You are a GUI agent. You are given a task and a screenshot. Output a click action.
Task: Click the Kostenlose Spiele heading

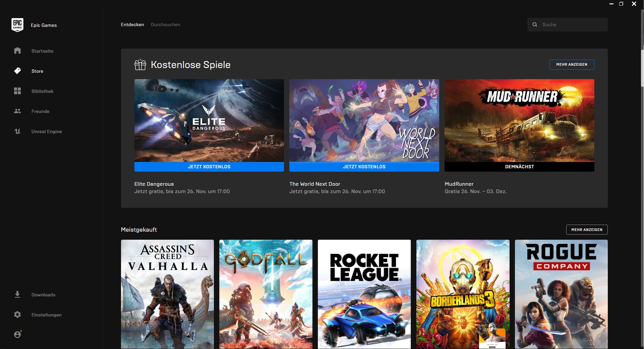(x=190, y=65)
